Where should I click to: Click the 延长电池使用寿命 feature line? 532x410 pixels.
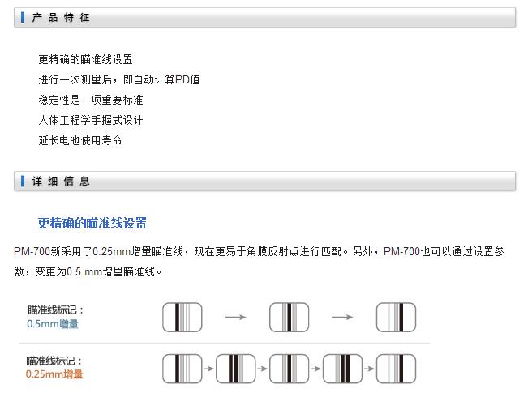pyautogui.click(x=80, y=140)
